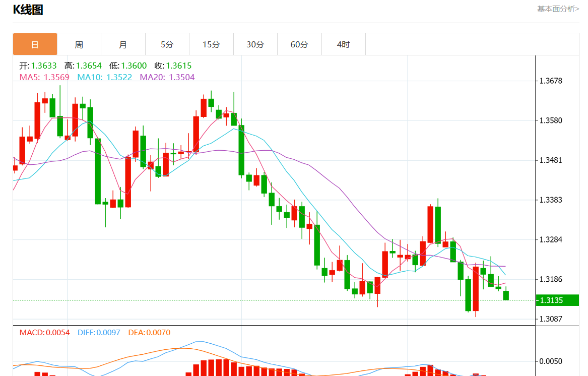Open the 15分 interval tab
This screenshot has height=376, width=588.
coord(211,44)
